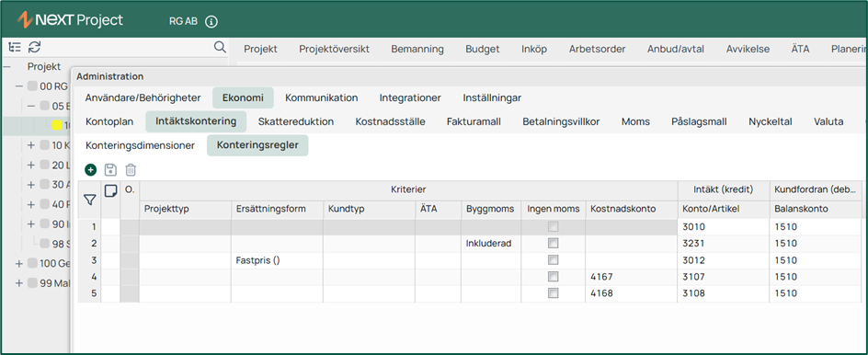
Task: Select the Fastpris () cell
Action: (277, 259)
